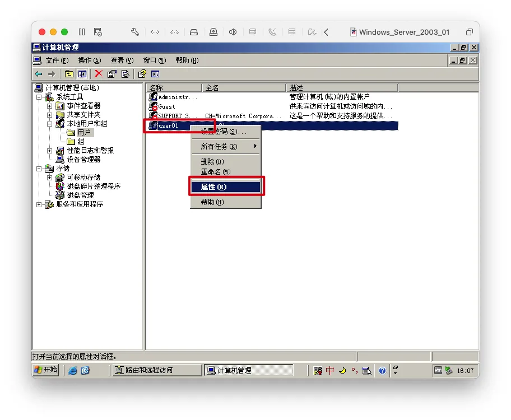Click the 开始 Start button
The width and height of the screenshot is (511, 420).
point(46,370)
